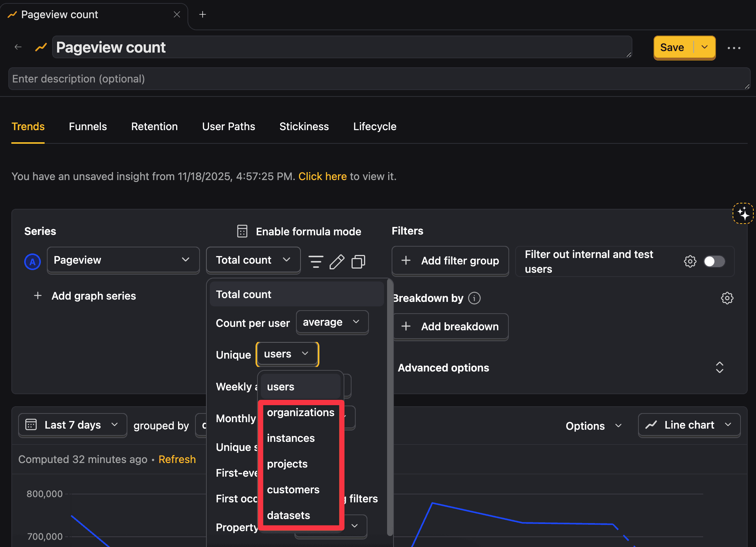Click here to view the unsaved insight
Viewport: 756px width, 547px height.
click(322, 176)
